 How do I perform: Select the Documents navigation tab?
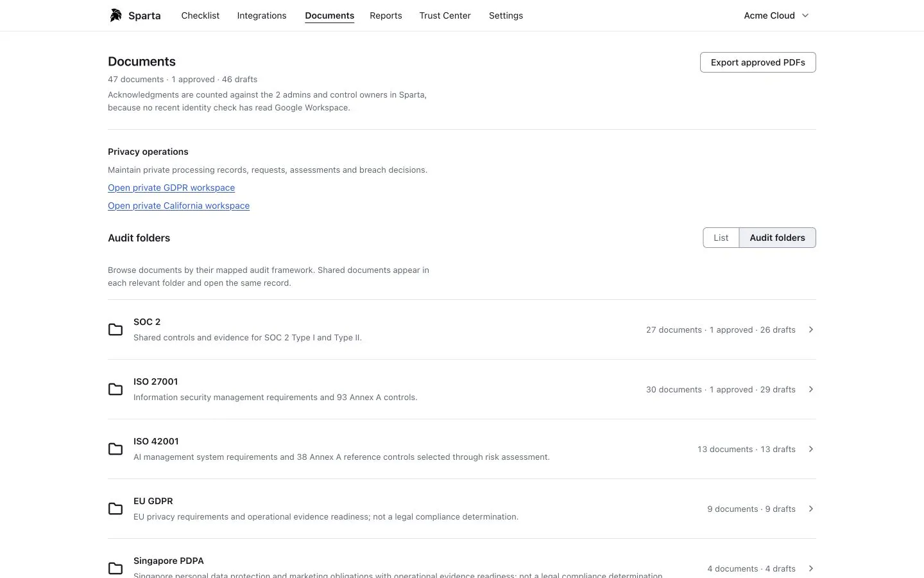[330, 15]
